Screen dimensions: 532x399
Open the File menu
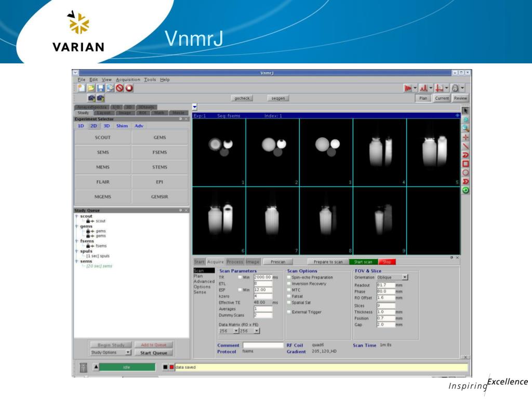[82, 79]
